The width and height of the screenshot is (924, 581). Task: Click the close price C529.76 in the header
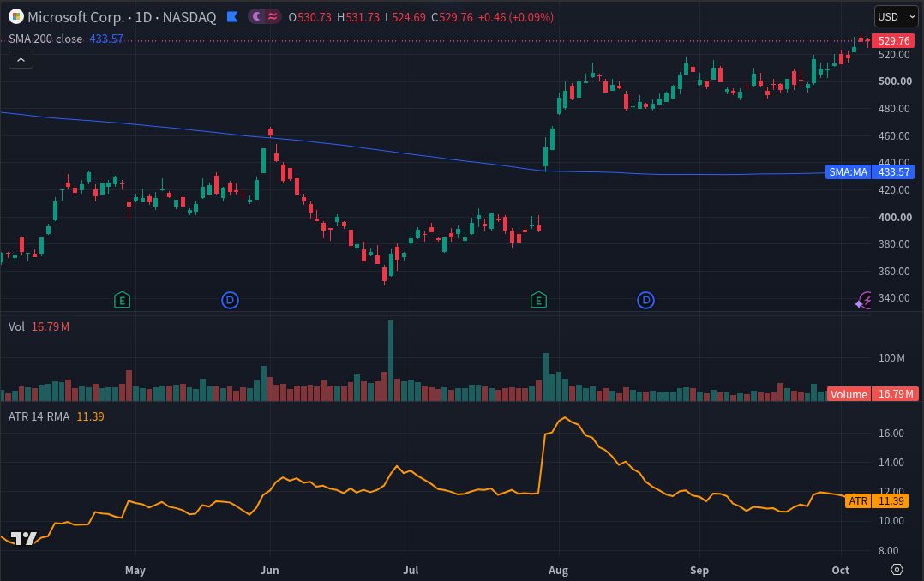[x=452, y=17]
